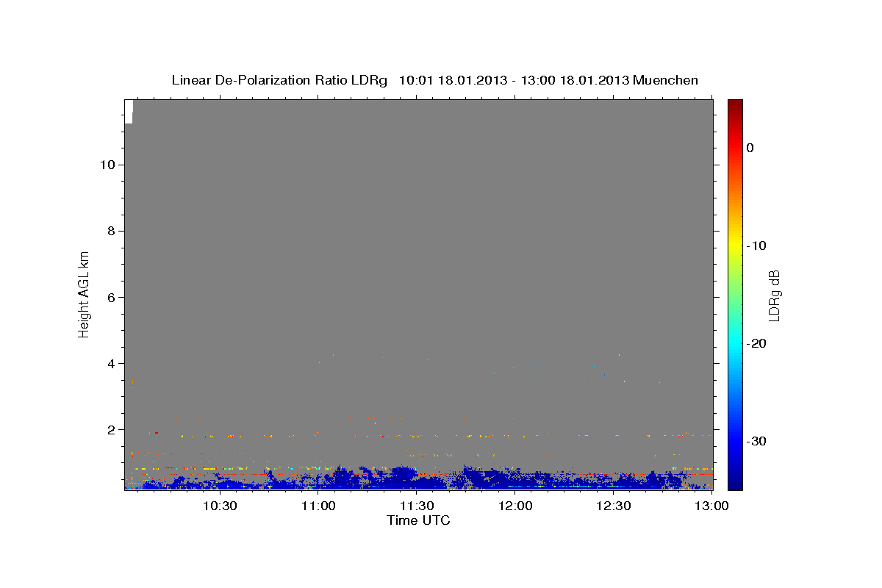Click the colorbar value -30
882x588 pixels.
pyautogui.click(x=756, y=441)
